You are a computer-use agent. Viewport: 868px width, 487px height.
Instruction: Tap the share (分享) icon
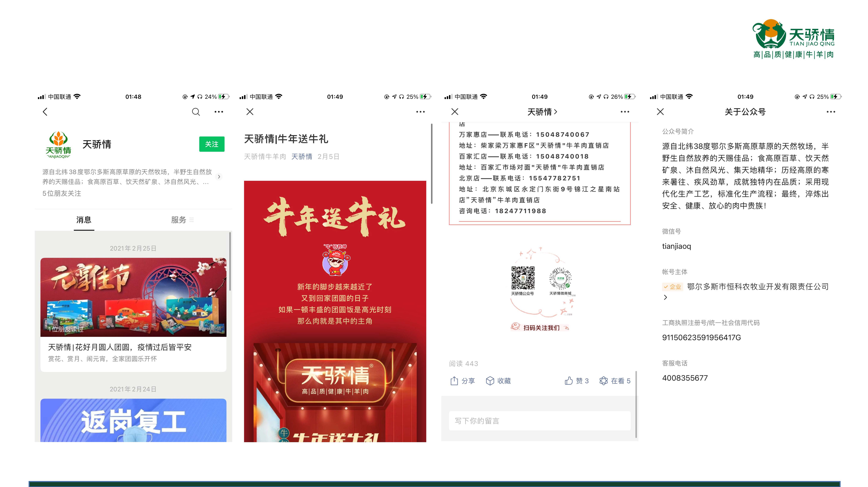click(x=454, y=381)
